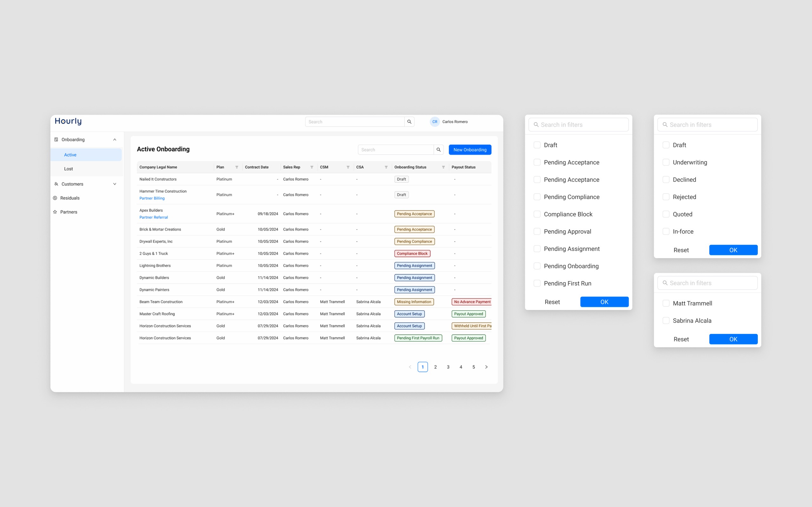Open Residuals in the sidebar
The width and height of the screenshot is (812, 507).
[x=70, y=198]
